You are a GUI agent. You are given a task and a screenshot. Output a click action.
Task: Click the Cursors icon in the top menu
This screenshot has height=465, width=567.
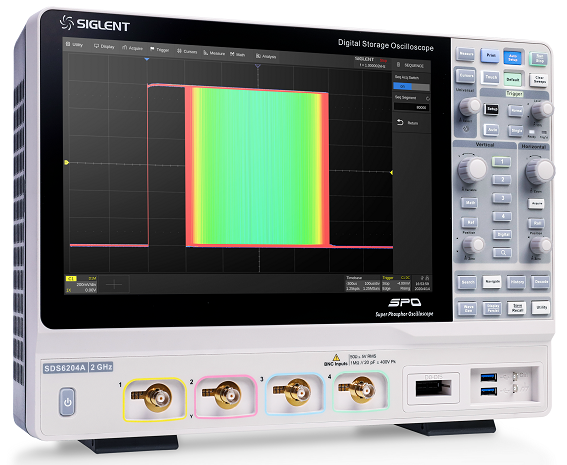[179, 51]
